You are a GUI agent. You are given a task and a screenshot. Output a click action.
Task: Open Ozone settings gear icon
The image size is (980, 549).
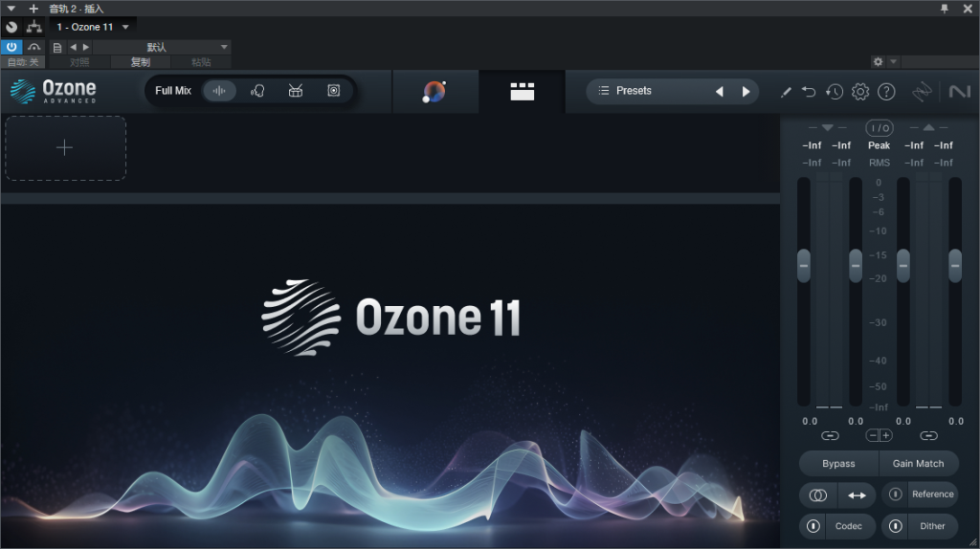tap(860, 92)
